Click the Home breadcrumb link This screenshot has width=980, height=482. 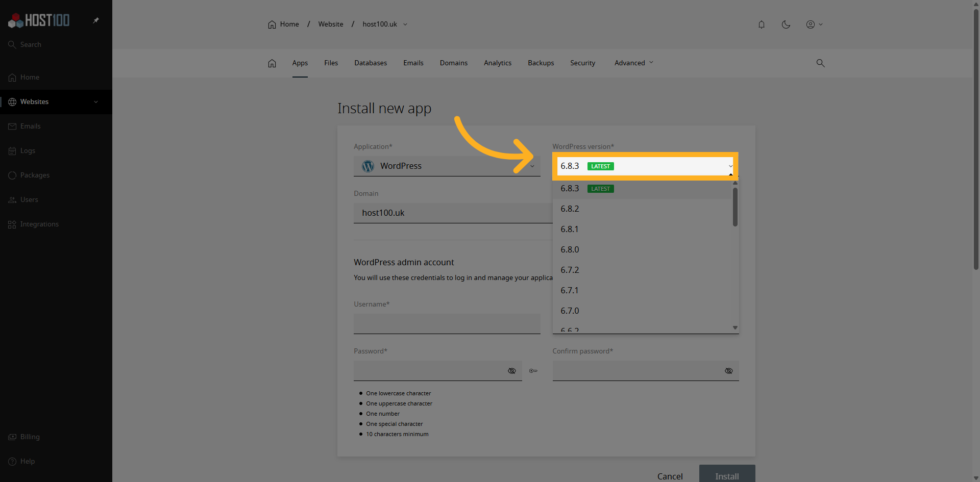click(x=284, y=24)
